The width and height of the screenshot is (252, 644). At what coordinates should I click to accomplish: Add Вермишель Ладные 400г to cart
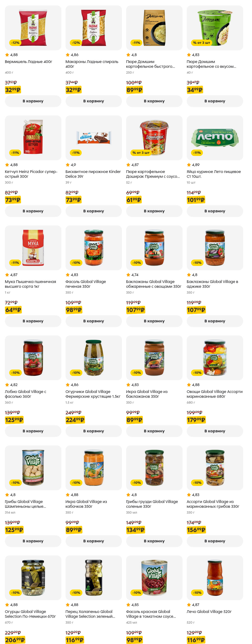33,101
